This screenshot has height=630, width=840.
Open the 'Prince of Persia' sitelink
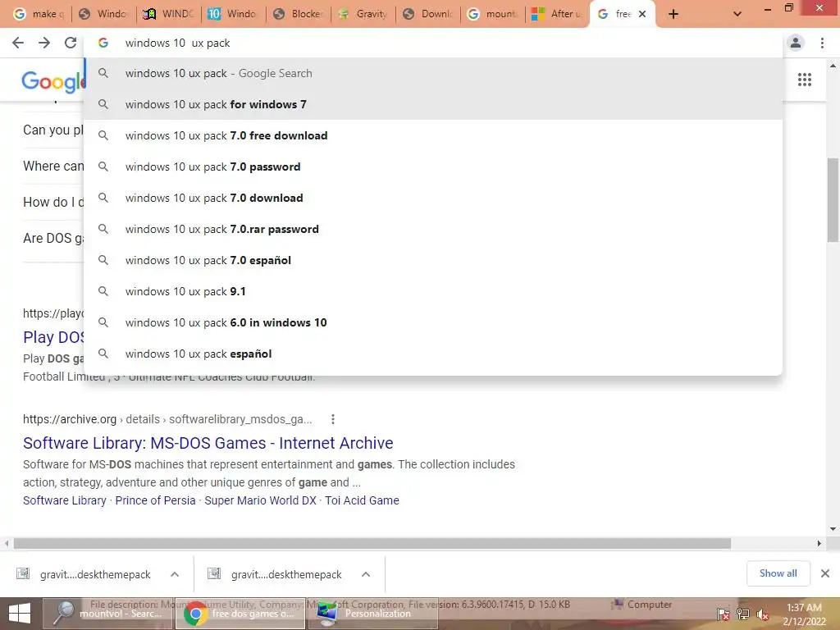(155, 500)
